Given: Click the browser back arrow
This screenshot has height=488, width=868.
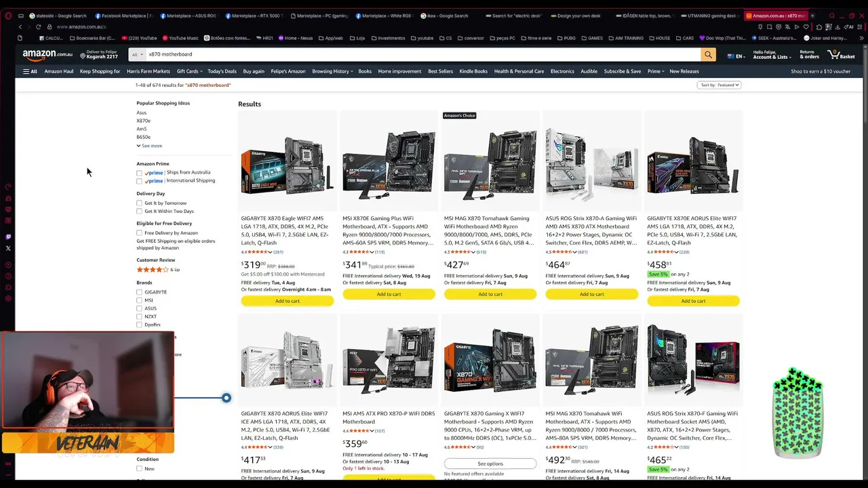Looking at the screenshot, I should pyautogui.click(x=20, y=27).
